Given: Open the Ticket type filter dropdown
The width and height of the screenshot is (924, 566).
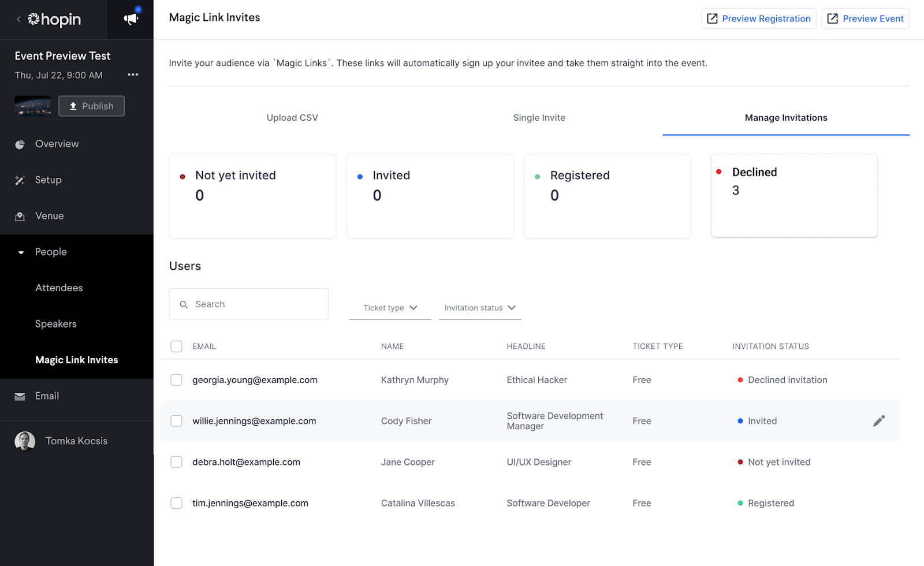Looking at the screenshot, I should point(390,308).
